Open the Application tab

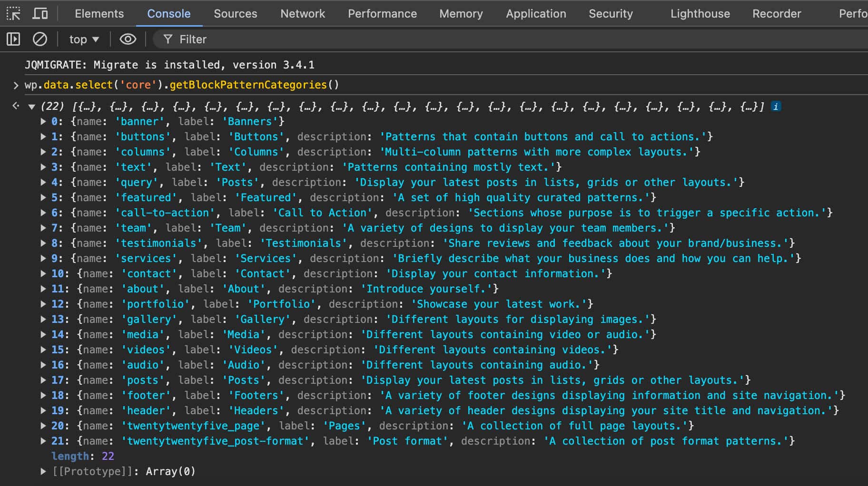(x=536, y=14)
